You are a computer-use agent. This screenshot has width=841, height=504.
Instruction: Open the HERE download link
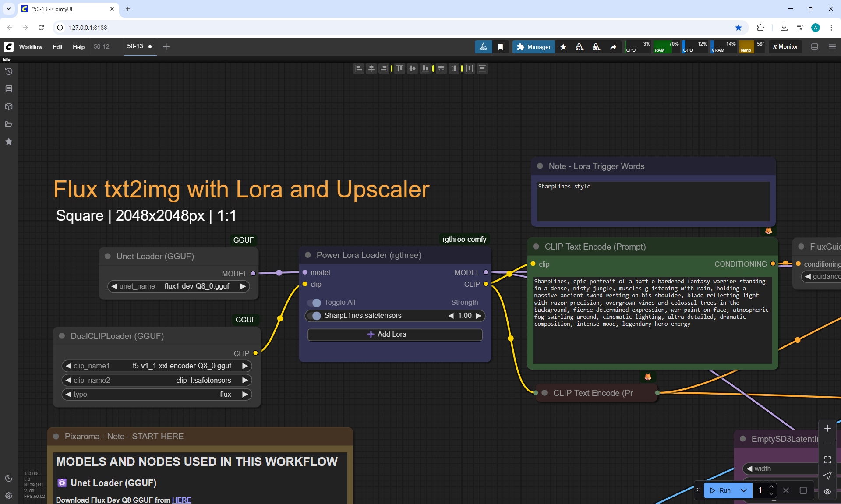coord(181,500)
